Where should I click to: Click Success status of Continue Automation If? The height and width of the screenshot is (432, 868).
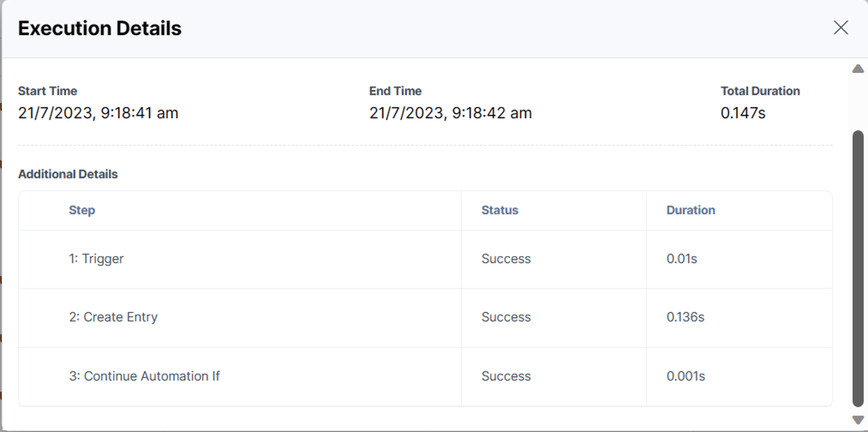pyautogui.click(x=506, y=376)
